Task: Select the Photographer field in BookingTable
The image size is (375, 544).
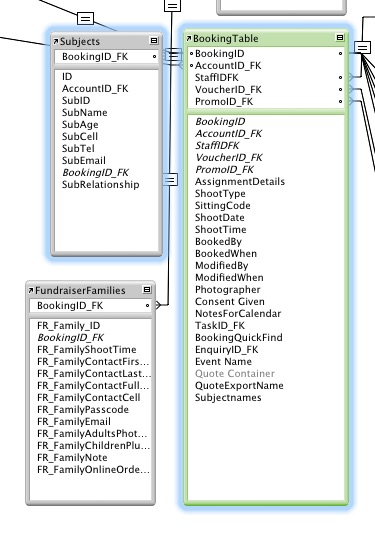Action: pyautogui.click(x=228, y=290)
